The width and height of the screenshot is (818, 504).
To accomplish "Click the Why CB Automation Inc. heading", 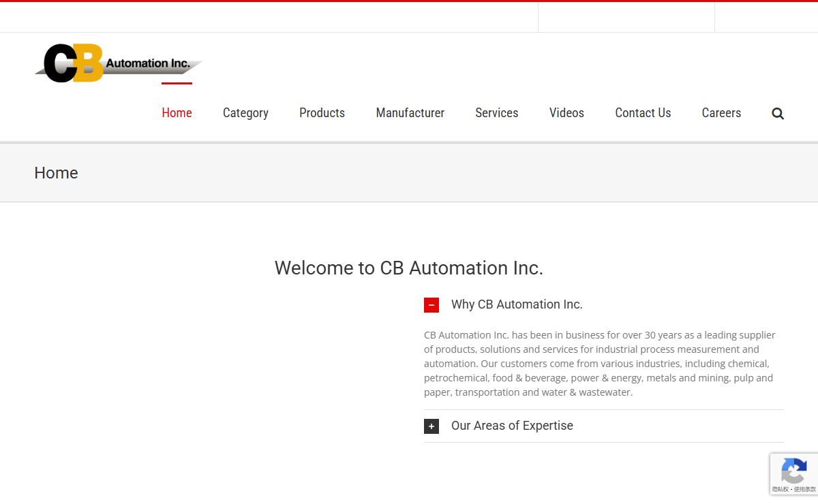I will point(517,304).
